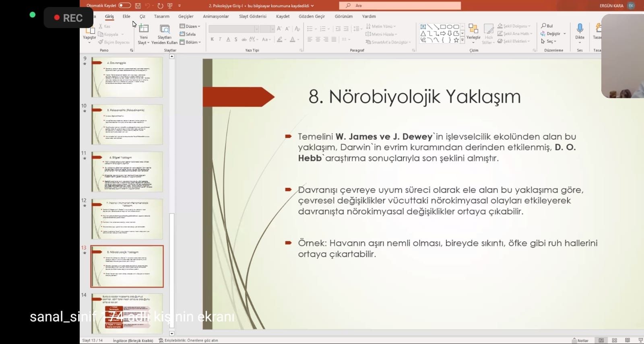Viewport: 644px width, 344px height.
Task: Click the Save floppy disk icon
Action: point(138,6)
